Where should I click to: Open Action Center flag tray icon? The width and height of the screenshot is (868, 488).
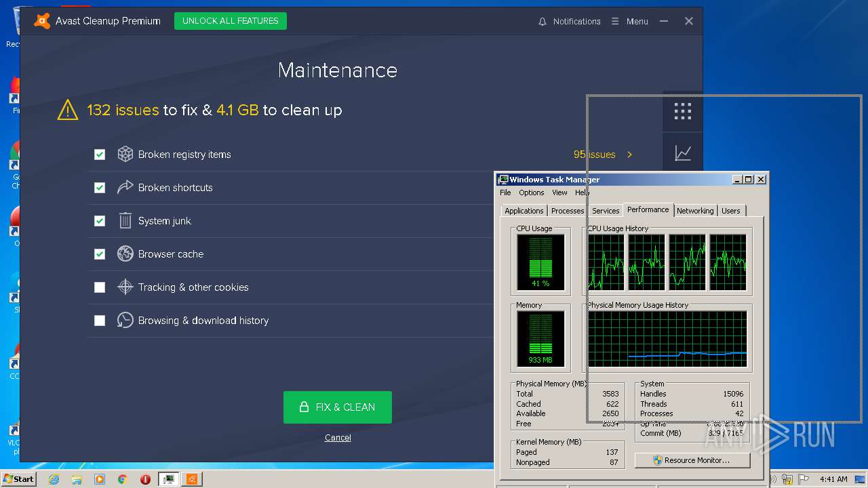click(805, 479)
